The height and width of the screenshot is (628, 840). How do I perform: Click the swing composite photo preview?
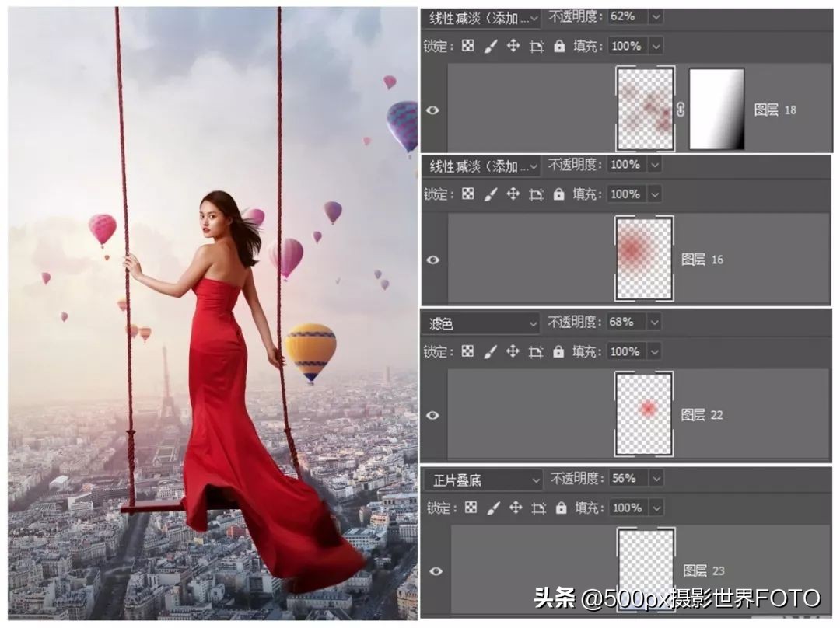(x=212, y=313)
